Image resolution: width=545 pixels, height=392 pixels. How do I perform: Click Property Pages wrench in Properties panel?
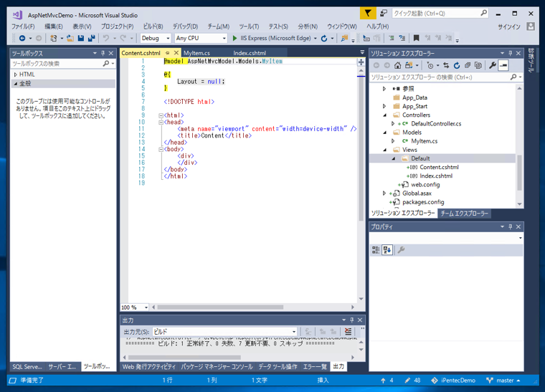[x=401, y=250]
